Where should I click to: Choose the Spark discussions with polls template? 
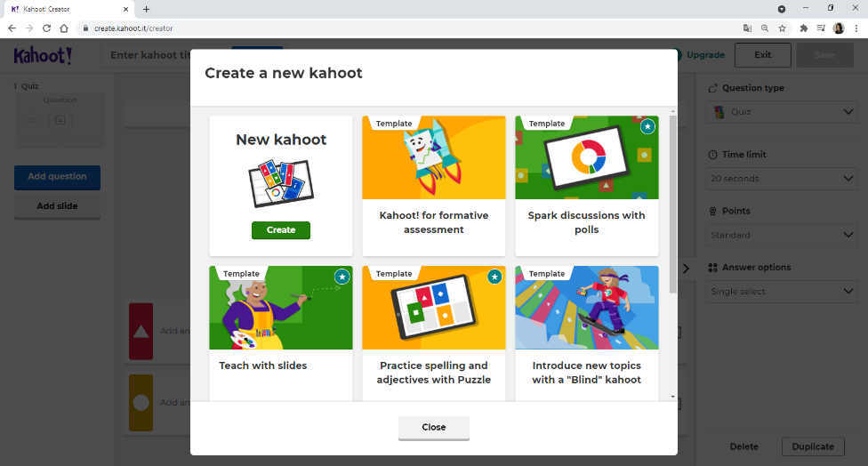587,186
